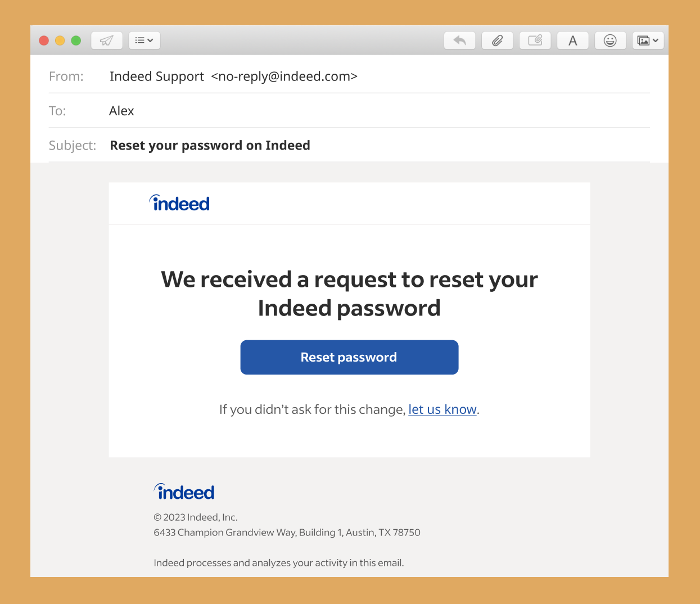This screenshot has width=700, height=604.
Task: Close the message window (red button)
Action: (x=44, y=40)
